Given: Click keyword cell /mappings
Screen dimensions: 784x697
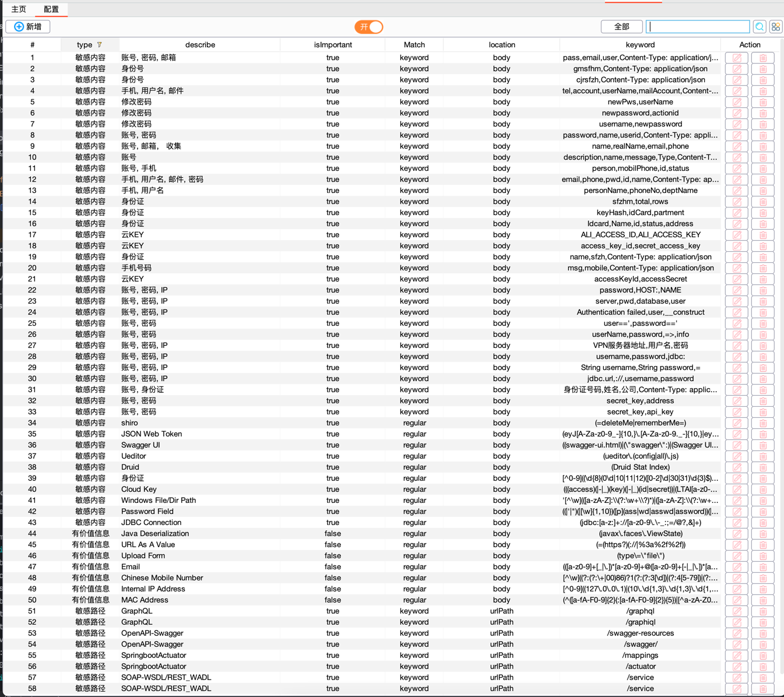Looking at the screenshot, I should pos(640,656).
